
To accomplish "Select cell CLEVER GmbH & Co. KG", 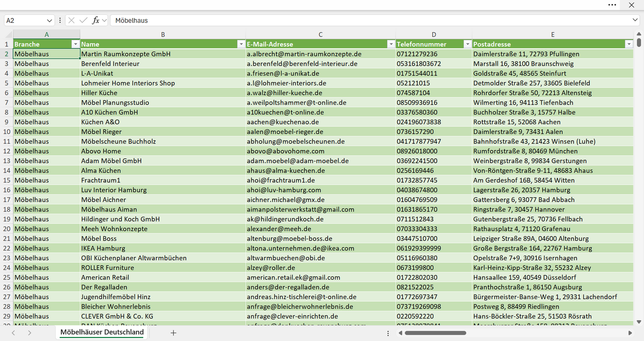I will 163,317.
